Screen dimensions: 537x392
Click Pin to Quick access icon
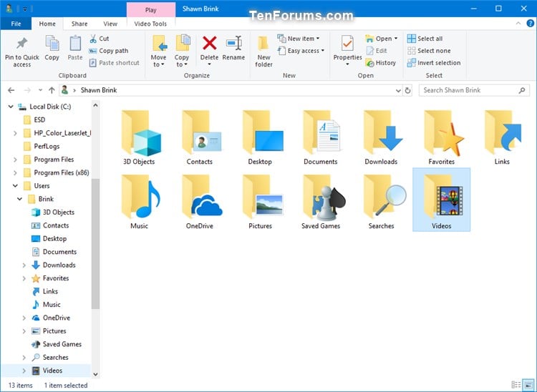(22, 43)
